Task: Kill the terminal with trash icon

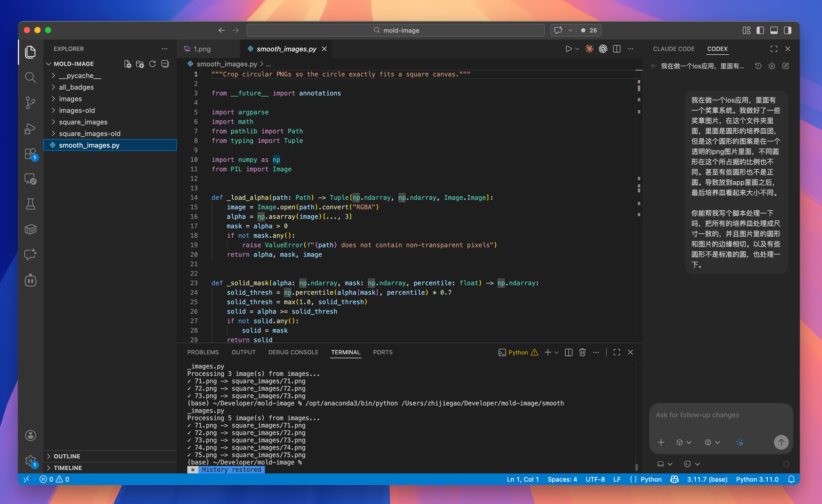Action: tap(582, 352)
